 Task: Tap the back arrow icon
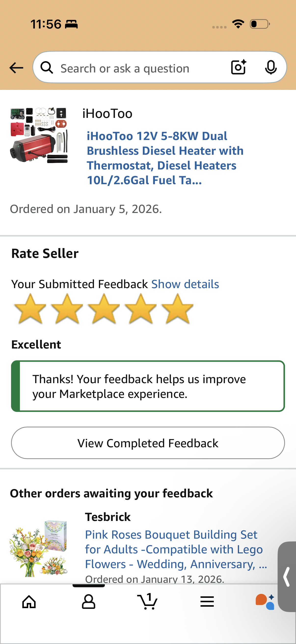pyautogui.click(x=16, y=68)
